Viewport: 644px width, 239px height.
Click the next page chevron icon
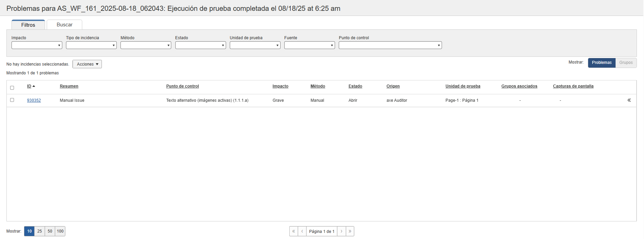(341, 231)
